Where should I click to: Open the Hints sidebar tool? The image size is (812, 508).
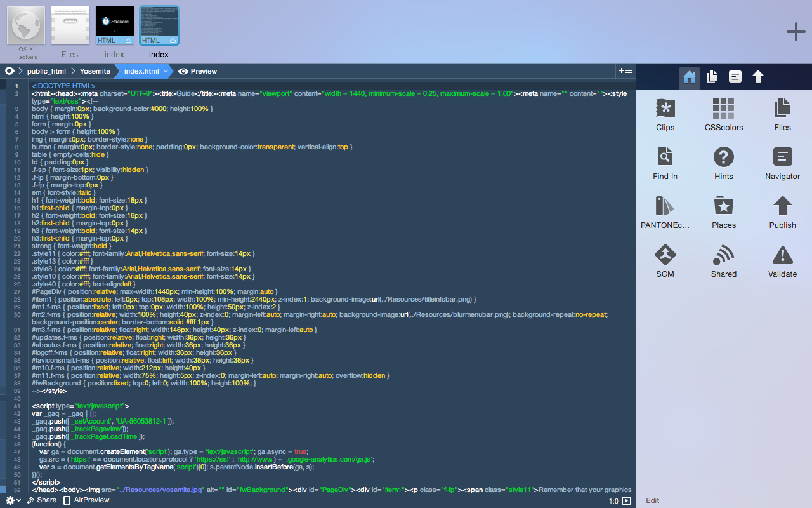[x=723, y=164]
